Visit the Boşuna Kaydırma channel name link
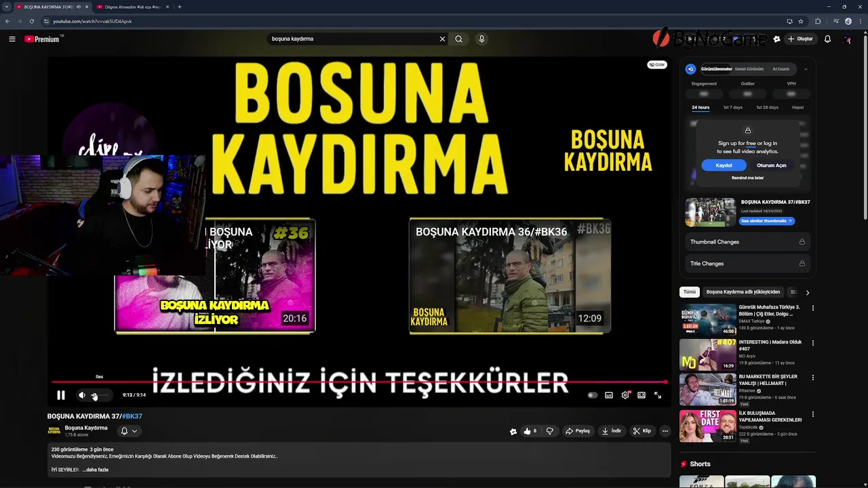Image resolution: width=868 pixels, height=488 pixels. (x=86, y=428)
